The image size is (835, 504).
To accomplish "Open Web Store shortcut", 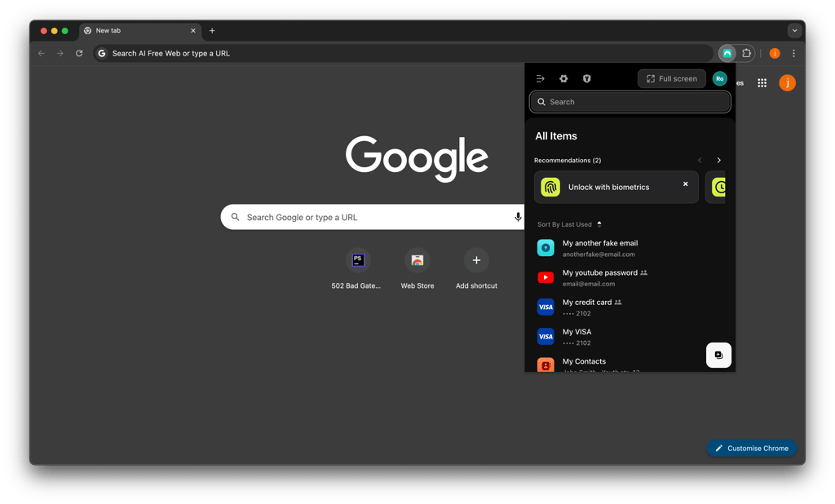I will 417,269.
